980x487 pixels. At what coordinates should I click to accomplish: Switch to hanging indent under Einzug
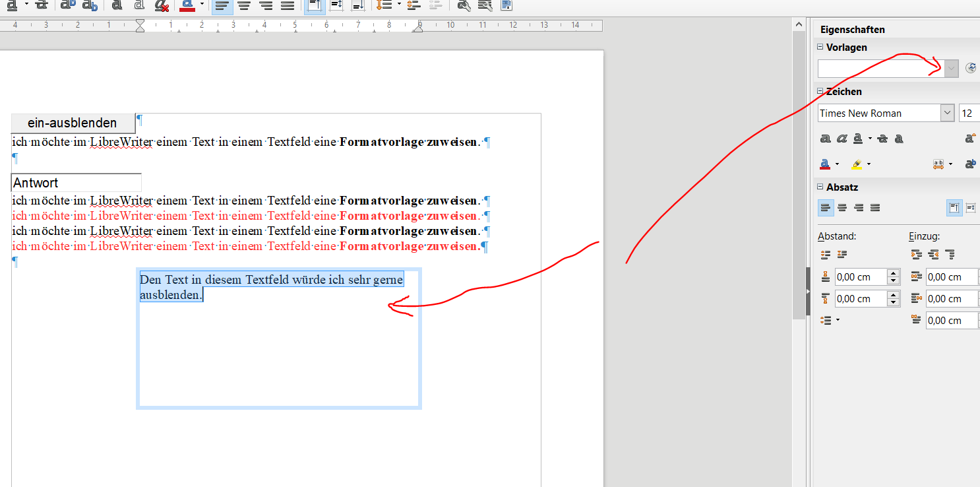coord(950,255)
